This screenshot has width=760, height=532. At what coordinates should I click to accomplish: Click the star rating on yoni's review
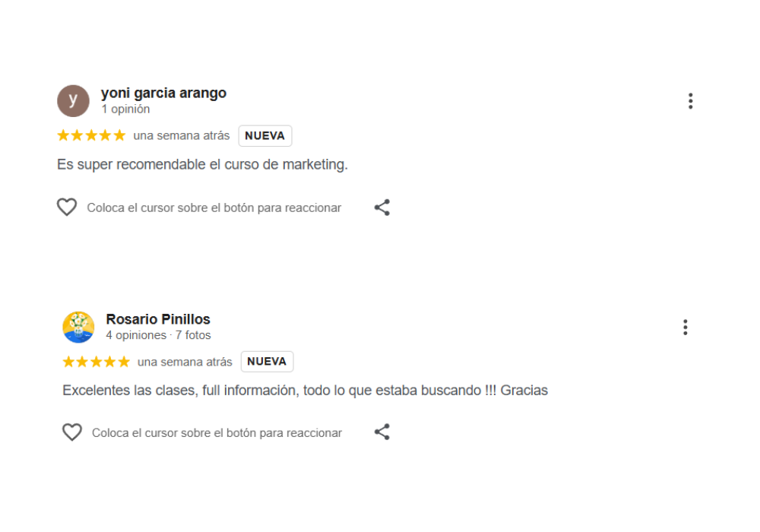91,135
